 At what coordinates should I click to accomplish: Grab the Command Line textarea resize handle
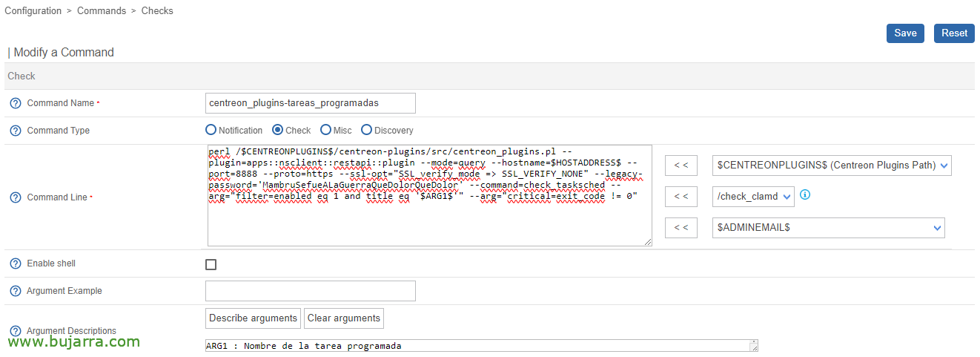[x=648, y=242]
